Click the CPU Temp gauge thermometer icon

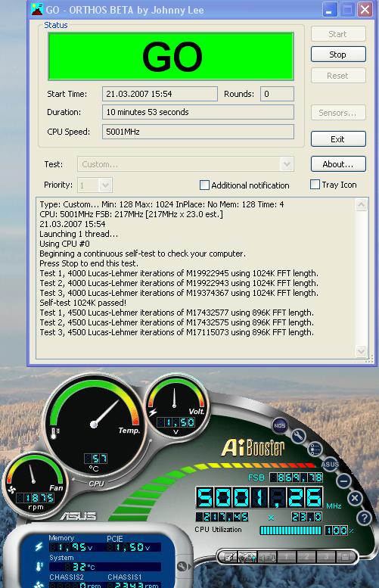54,433
